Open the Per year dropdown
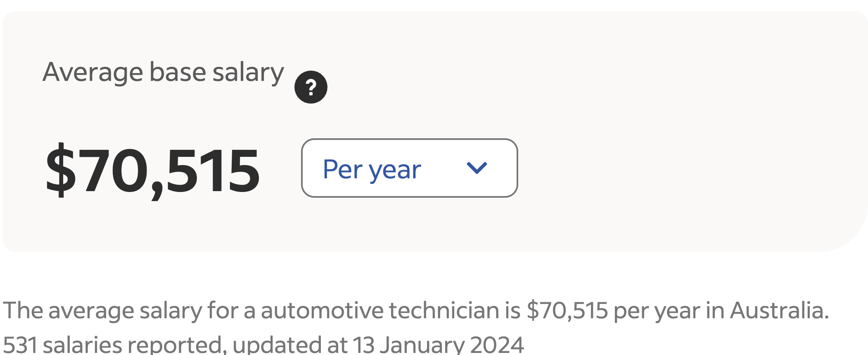Screen dimensions: 868x355 (409, 168)
